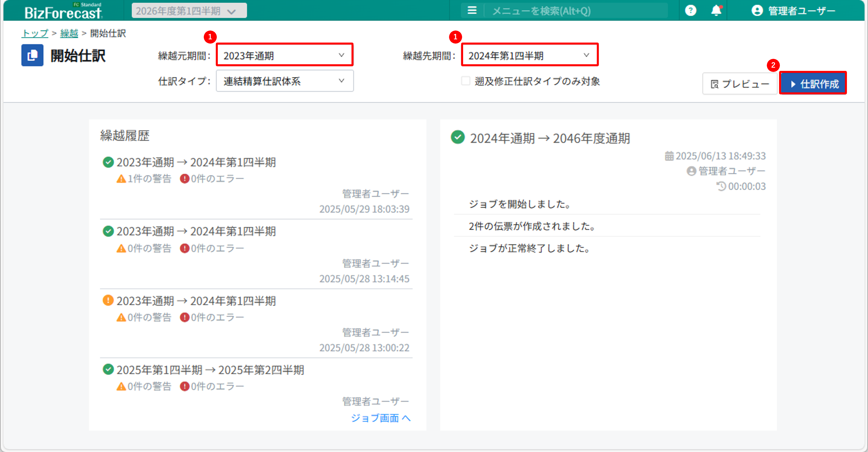Go to トップ breadcrumb link
This screenshot has height=452, width=868.
(35, 33)
